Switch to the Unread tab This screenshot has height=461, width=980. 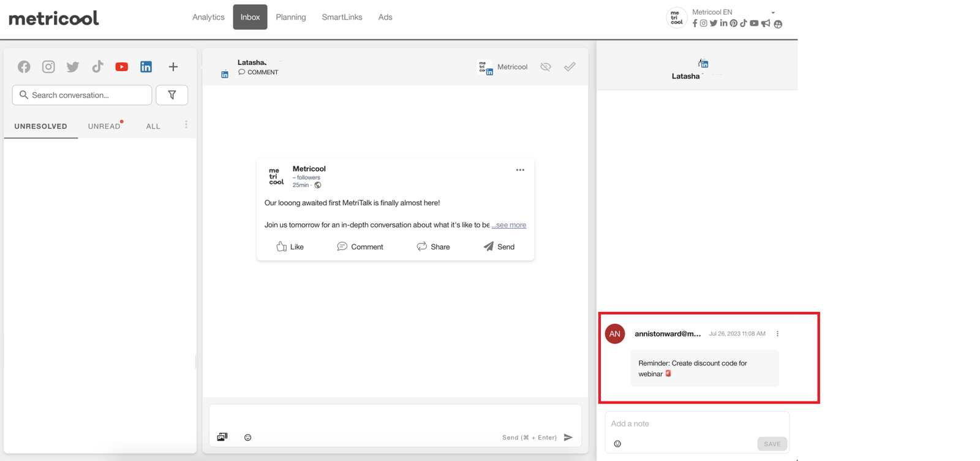coord(104,126)
